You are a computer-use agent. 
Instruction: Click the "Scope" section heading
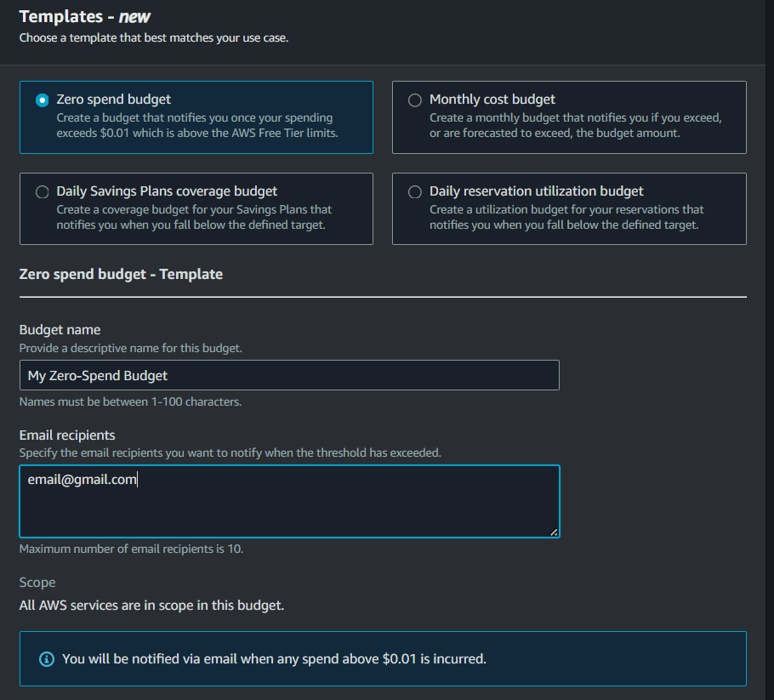(x=37, y=583)
